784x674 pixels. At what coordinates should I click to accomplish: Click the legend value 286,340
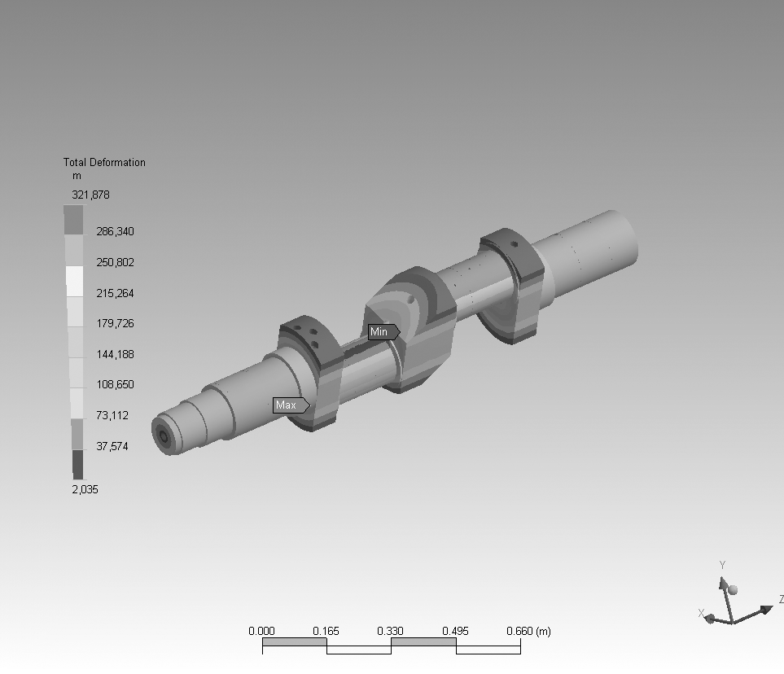click(x=115, y=231)
